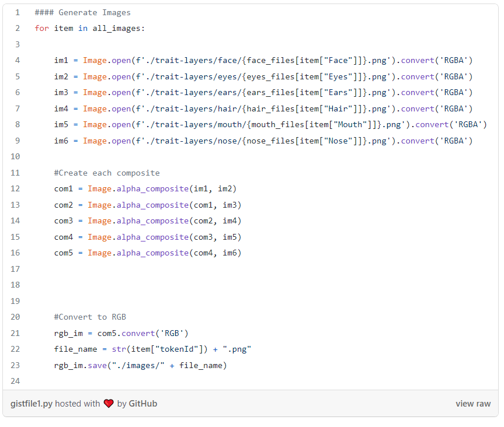Click the 'str' function on line 22

[x=119, y=349]
